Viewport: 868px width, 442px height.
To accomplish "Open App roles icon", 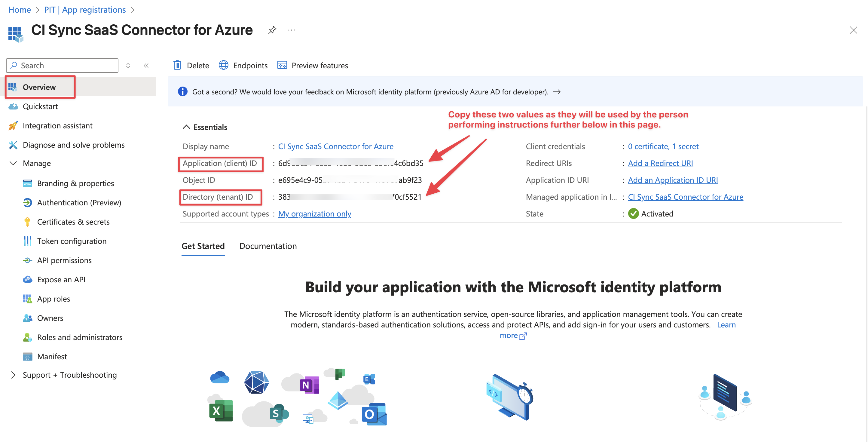I will (28, 299).
